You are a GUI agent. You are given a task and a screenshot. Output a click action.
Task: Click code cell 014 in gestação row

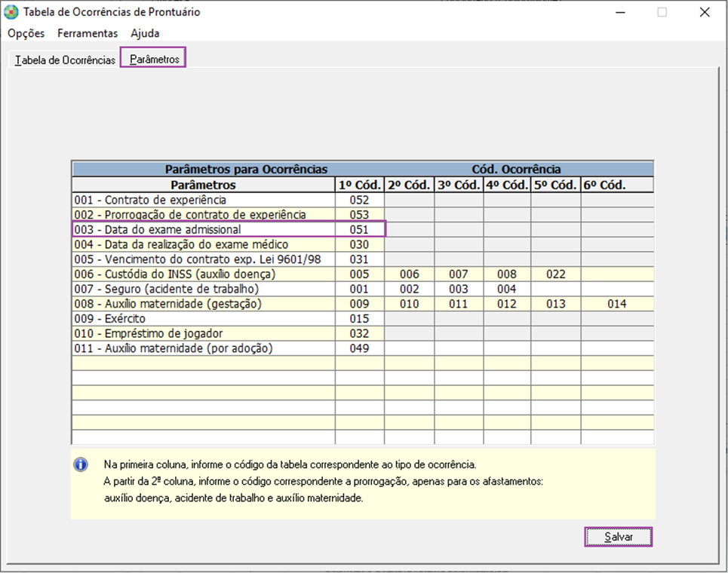pyautogui.click(x=617, y=304)
